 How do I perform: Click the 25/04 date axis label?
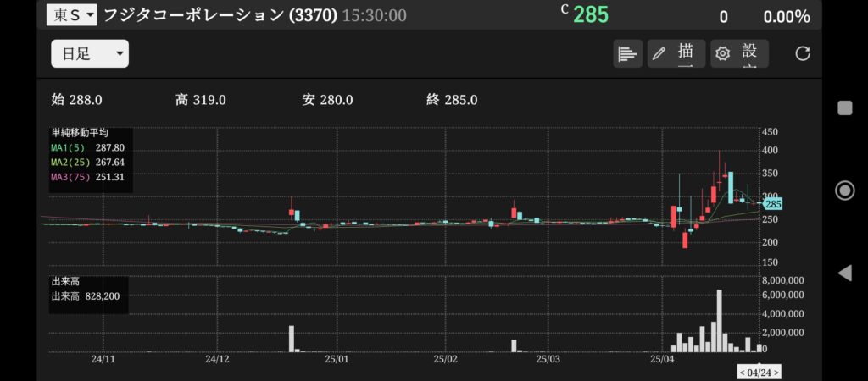[x=663, y=359]
